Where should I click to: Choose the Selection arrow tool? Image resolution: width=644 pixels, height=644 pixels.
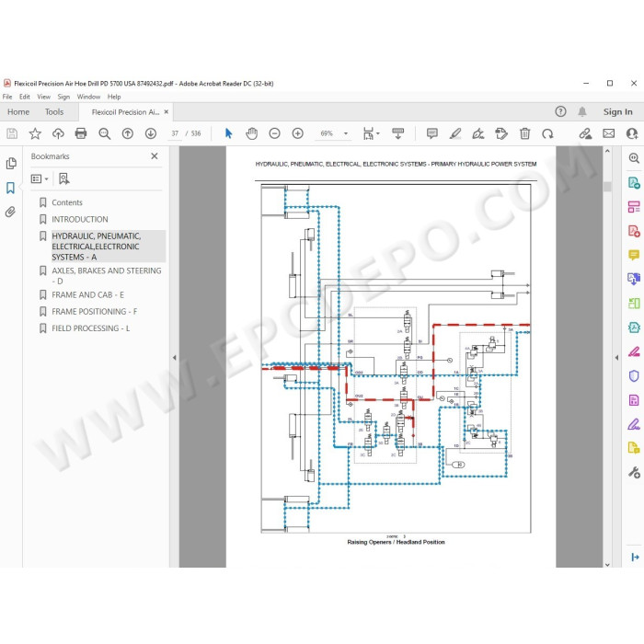(x=229, y=133)
